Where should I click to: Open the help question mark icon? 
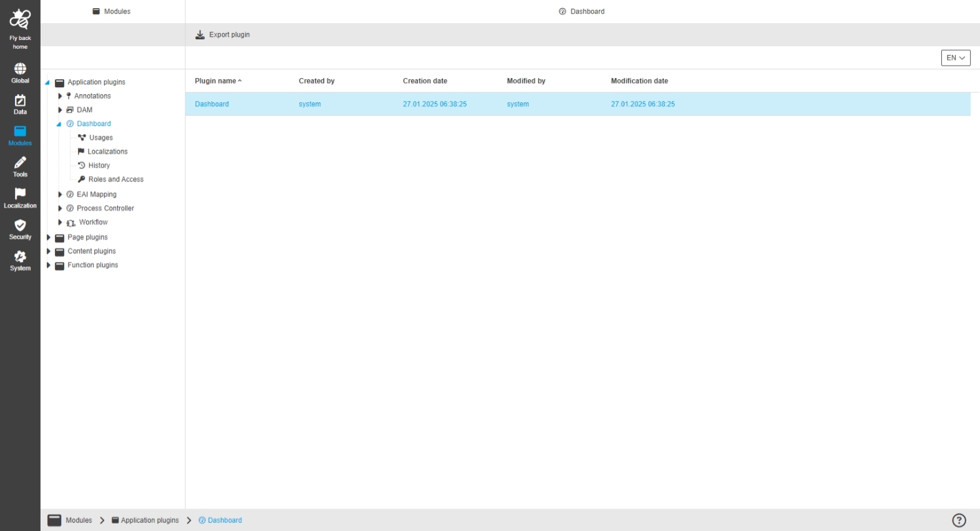[959, 520]
